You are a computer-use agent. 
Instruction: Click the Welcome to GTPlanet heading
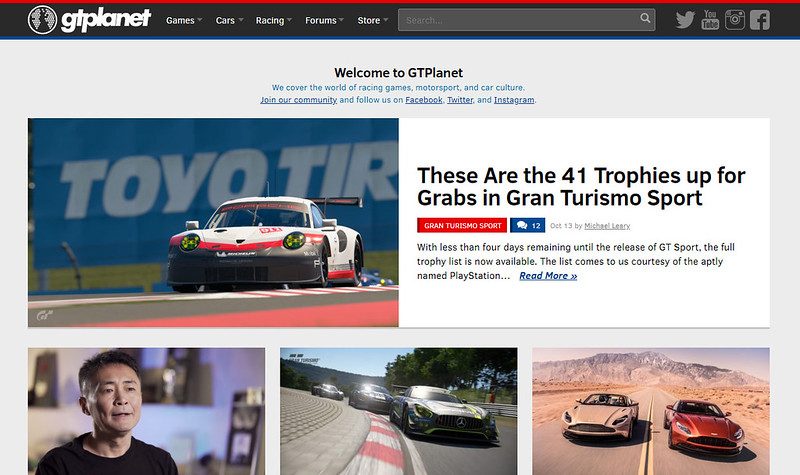398,73
